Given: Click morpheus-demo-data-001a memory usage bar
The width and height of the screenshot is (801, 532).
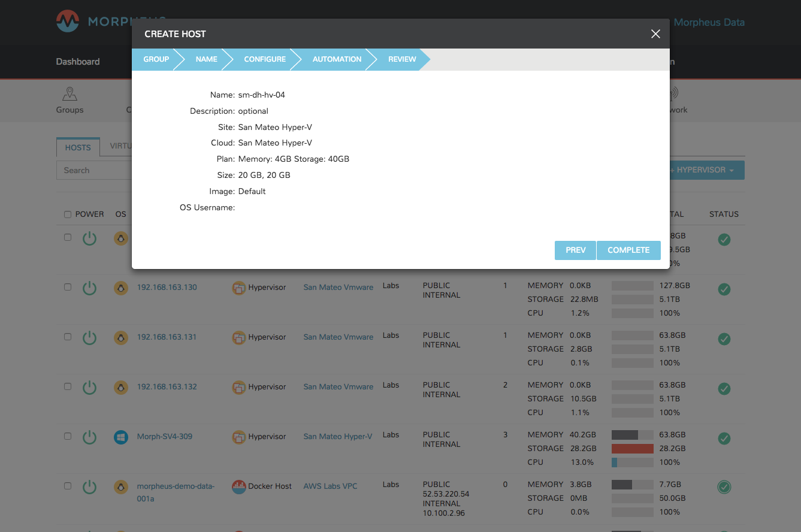Looking at the screenshot, I should (x=632, y=485).
